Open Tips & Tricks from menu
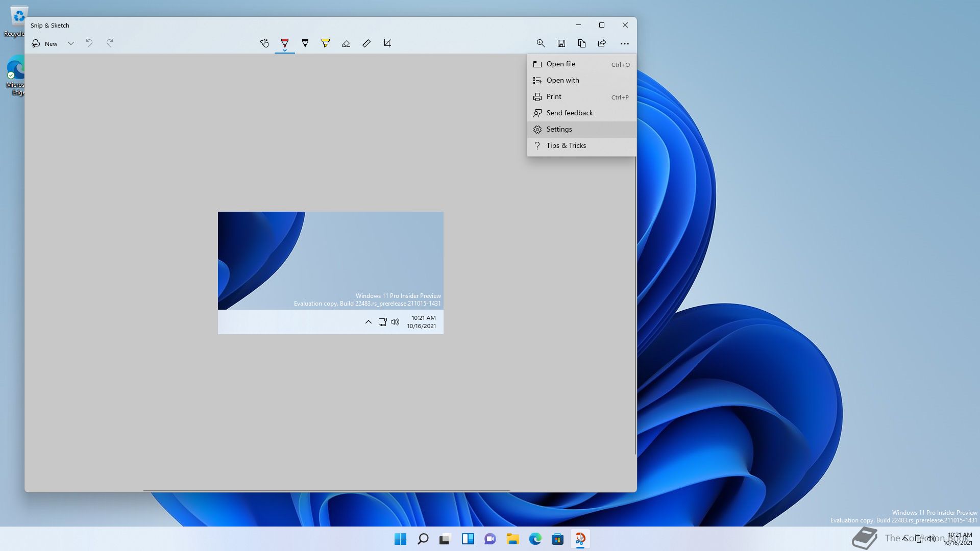This screenshot has width=980, height=551. pyautogui.click(x=582, y=145)
